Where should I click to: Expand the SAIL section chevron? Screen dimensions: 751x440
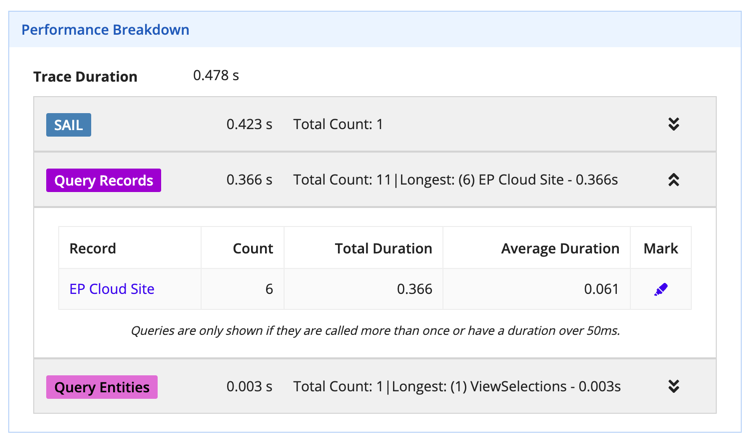673,124
